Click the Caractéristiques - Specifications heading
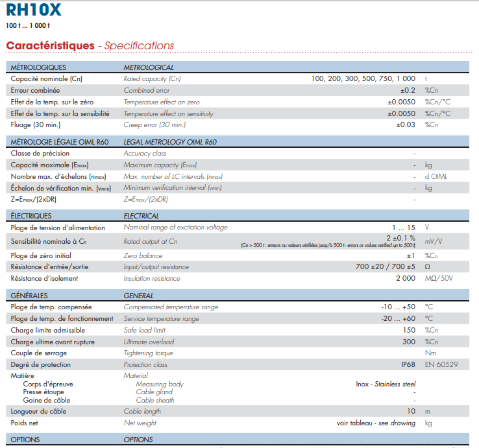Screen dimensions: 479x448 pos(90,46)
